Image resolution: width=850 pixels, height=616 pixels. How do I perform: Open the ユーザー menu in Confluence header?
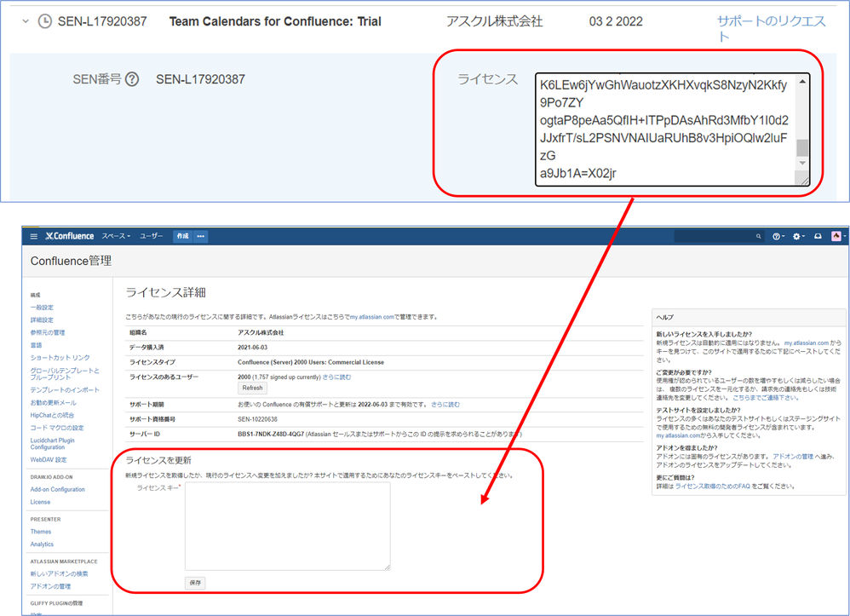tap(152, 236)
